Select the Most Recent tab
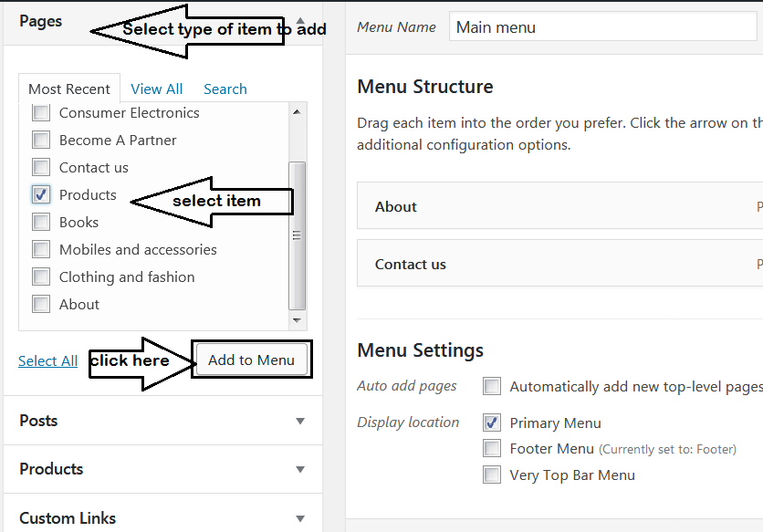This screenshot has height=532, width=763. click(69, 89)
